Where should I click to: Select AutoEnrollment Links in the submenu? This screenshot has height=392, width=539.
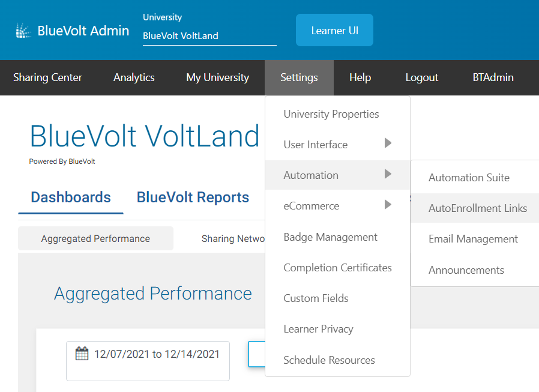[x=475, y=208]
